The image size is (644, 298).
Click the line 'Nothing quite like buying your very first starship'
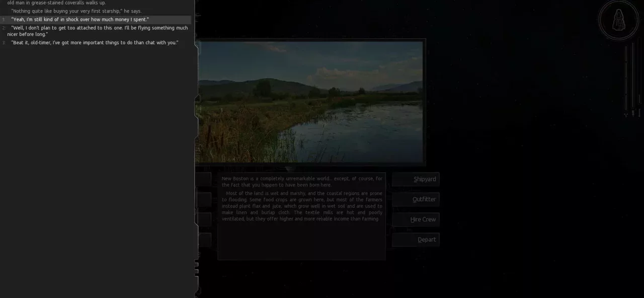coord(76,11)
